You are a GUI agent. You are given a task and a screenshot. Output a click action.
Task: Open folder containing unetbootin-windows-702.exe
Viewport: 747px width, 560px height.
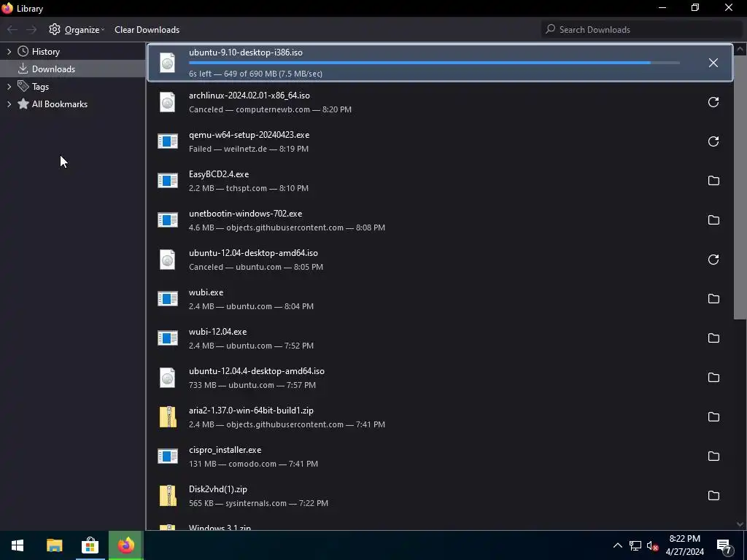713,220
